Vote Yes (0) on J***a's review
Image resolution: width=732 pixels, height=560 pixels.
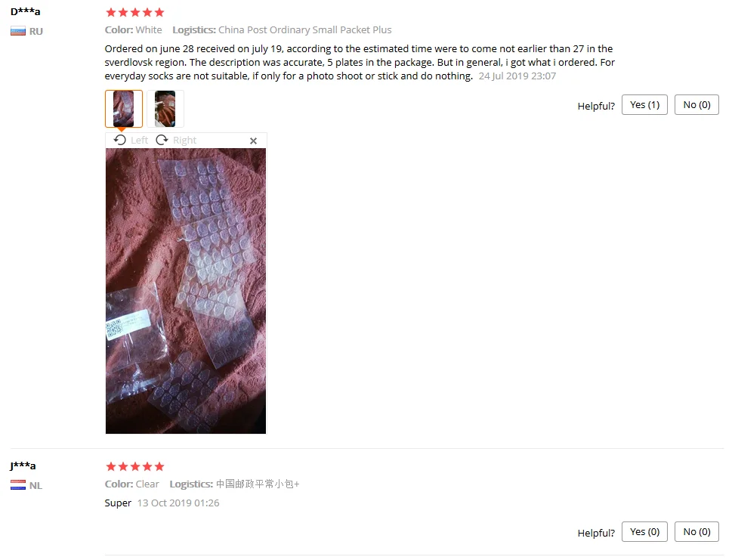[644, 532]
